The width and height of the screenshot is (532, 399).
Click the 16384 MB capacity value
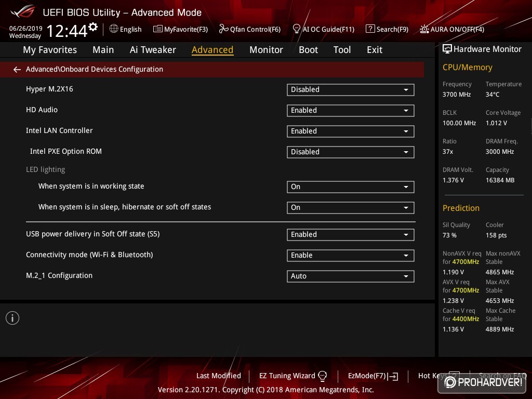click(x=500, y=180)
